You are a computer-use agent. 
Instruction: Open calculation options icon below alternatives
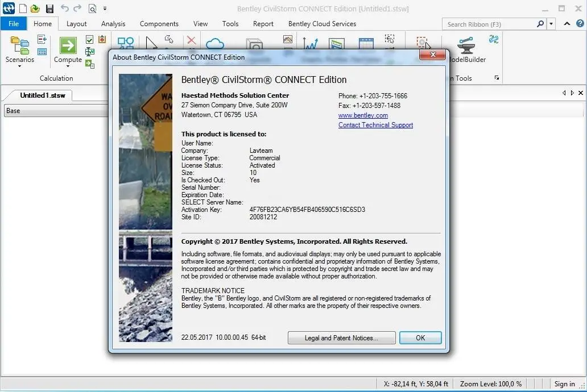[42, 51]
